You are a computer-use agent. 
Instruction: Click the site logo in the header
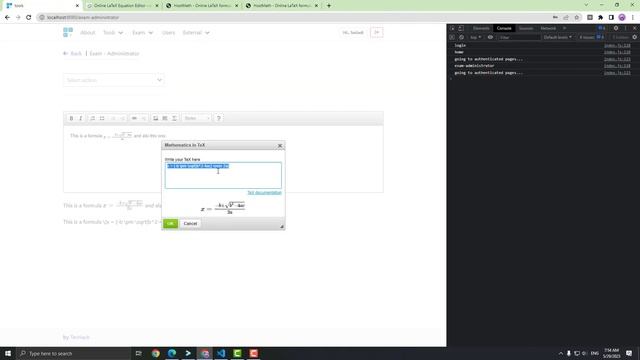click(68, 32)
